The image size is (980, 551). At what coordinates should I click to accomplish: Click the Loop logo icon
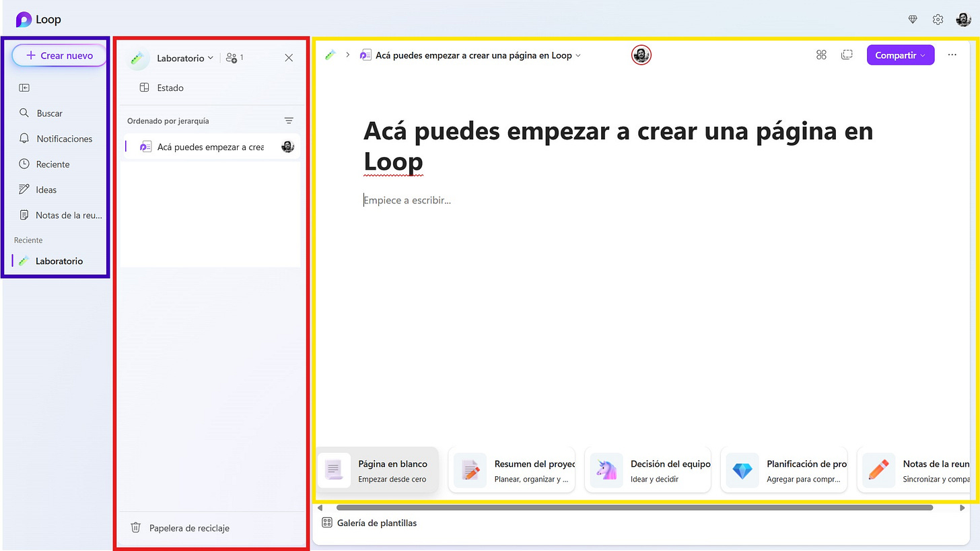(x=24, y=20)
